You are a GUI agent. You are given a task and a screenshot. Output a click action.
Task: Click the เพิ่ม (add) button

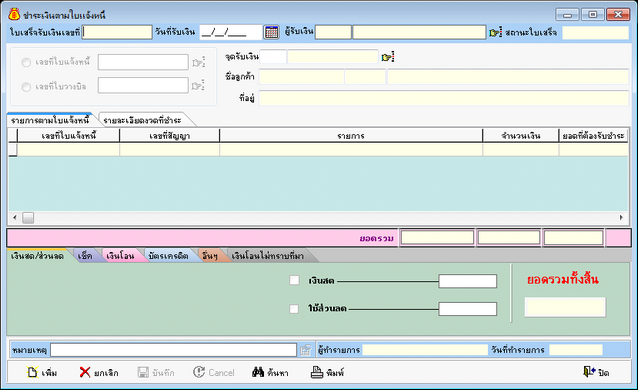click(42, 372)
